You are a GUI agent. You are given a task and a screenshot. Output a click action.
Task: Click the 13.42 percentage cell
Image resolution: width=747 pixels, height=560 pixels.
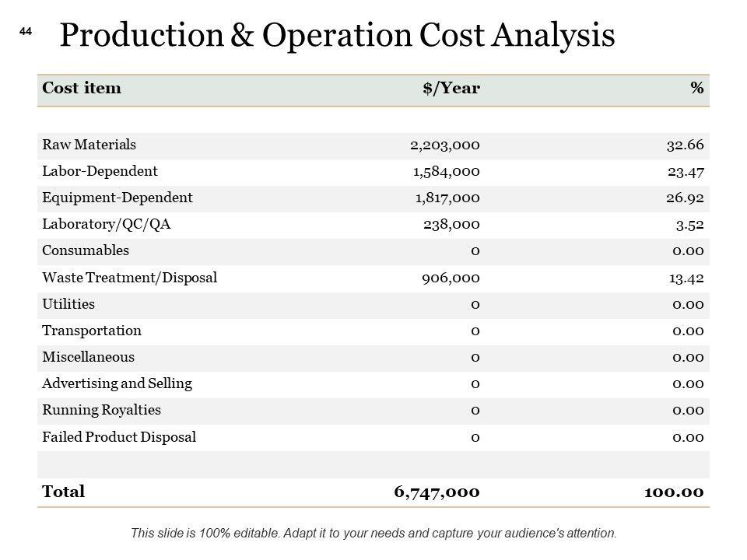685,277
